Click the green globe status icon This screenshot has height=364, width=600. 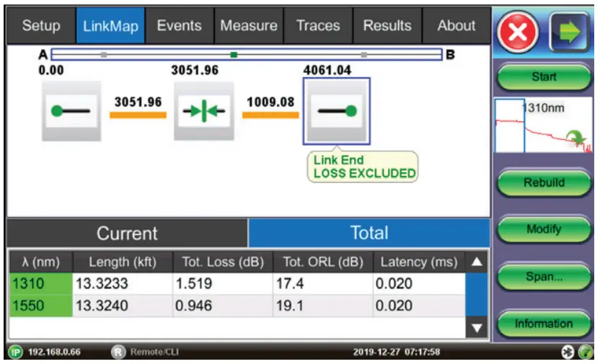click(x=586, y=351)
